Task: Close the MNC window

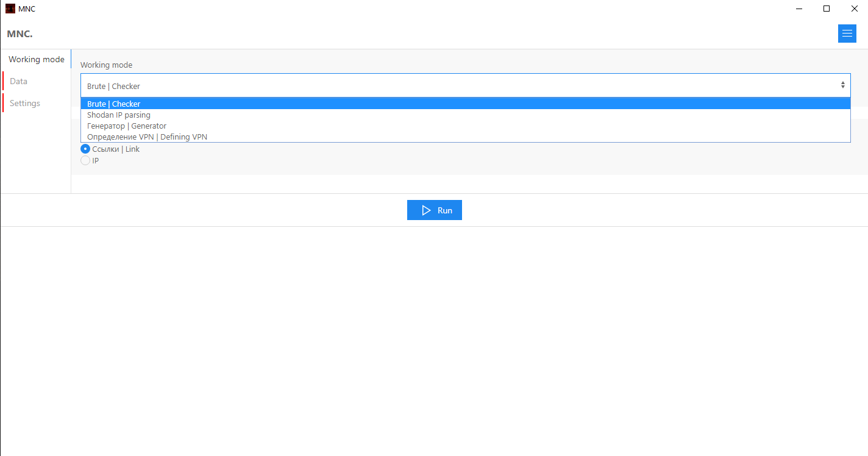Action: [x=854, y=9]
